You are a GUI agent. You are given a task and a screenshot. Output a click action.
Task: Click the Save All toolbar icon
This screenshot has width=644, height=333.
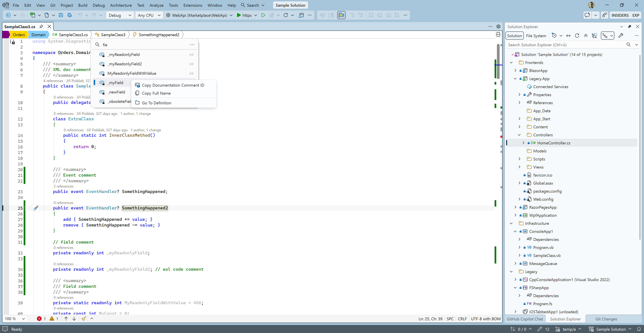pyautogui.click(x=69, y=15)
